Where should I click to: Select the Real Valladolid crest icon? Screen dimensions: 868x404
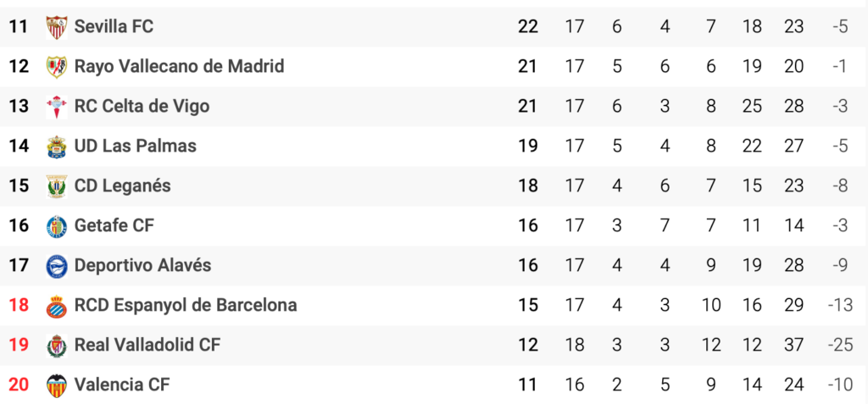point(57,346)
